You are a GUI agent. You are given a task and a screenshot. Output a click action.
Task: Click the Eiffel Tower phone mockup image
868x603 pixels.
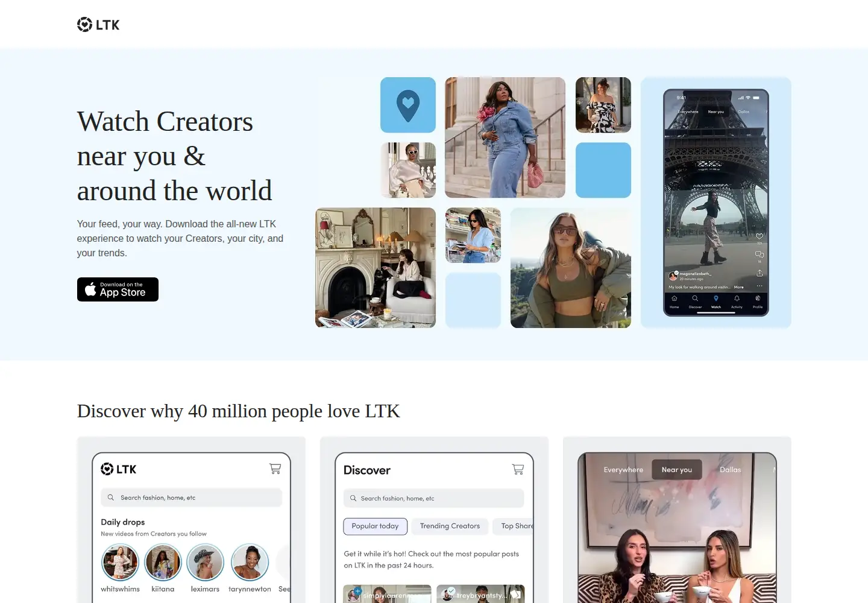(716, 203)
